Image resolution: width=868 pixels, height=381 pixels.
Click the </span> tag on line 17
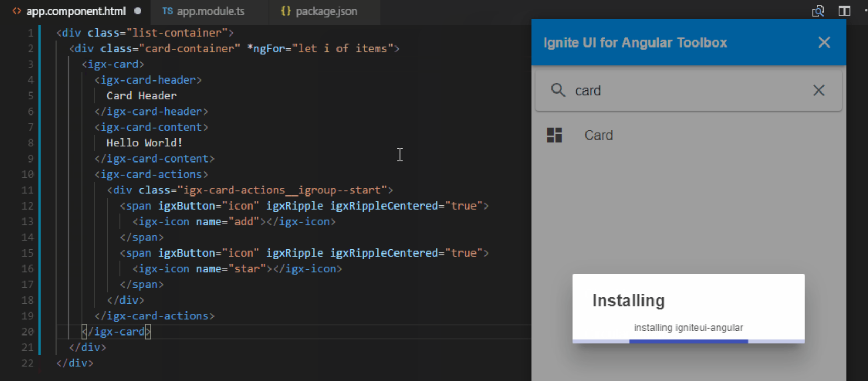coord(142,284)
